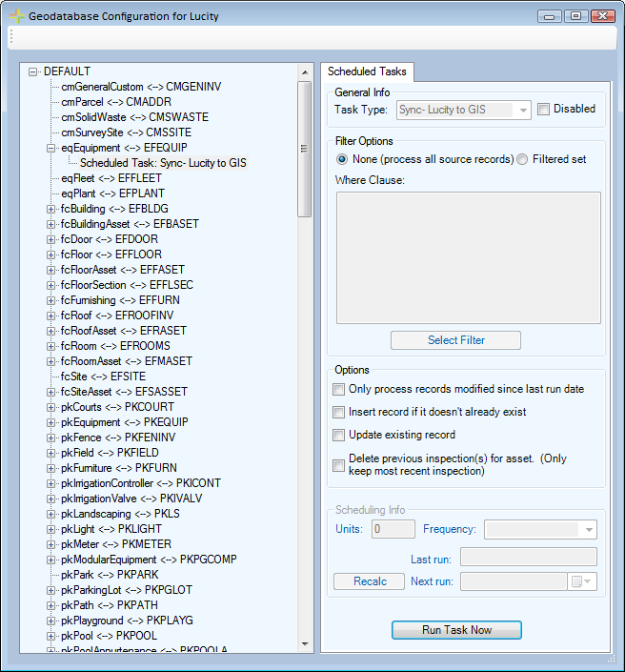Screen dimensions: 625x672
Task: Click the tree scrollbar down arrow
Action: [305, 643]
